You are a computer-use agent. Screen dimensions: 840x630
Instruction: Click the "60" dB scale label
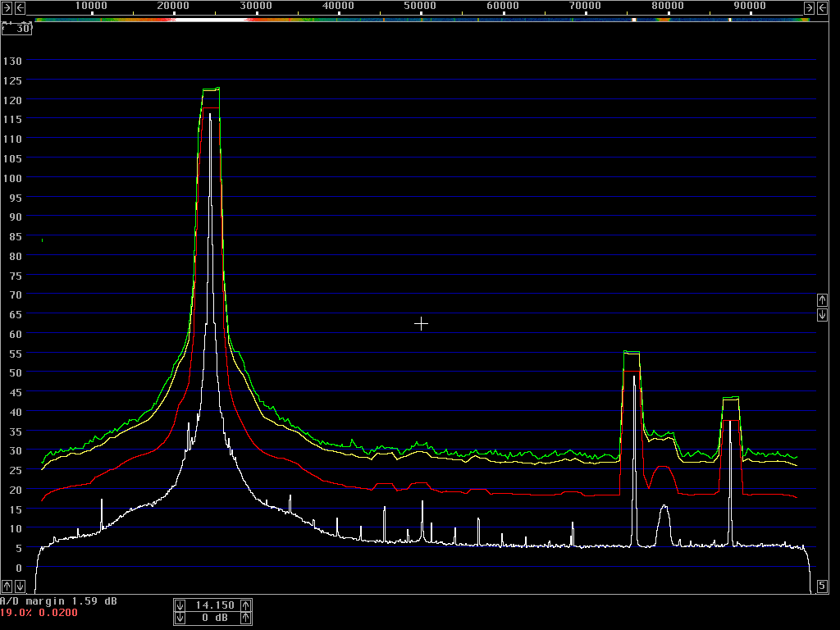pos(16,335)
